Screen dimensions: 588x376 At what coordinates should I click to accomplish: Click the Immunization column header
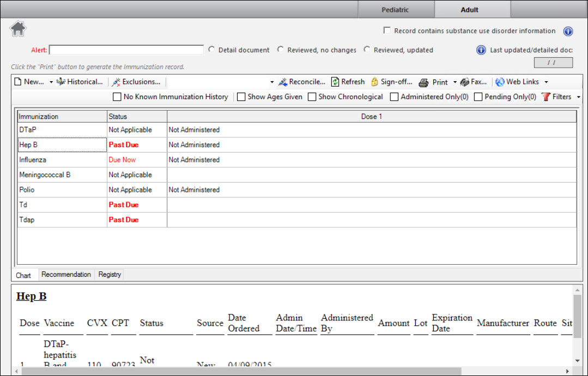coord(62,117)
